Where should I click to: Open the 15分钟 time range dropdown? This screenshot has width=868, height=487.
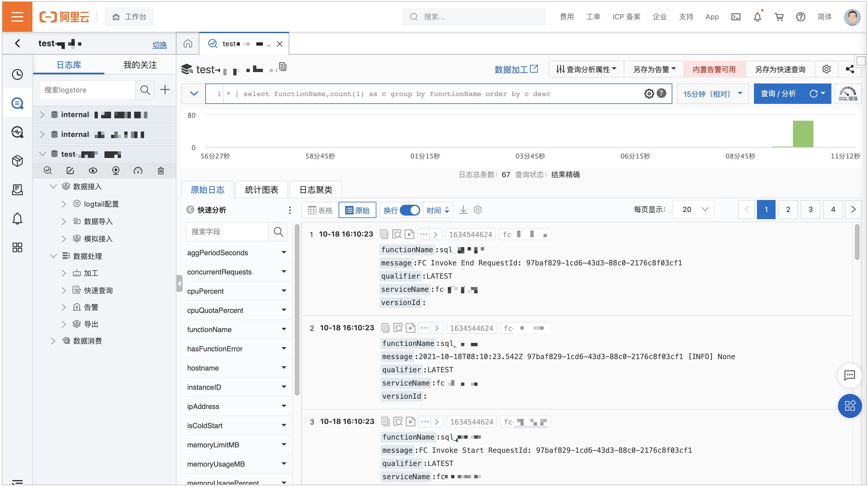(713, 93)
